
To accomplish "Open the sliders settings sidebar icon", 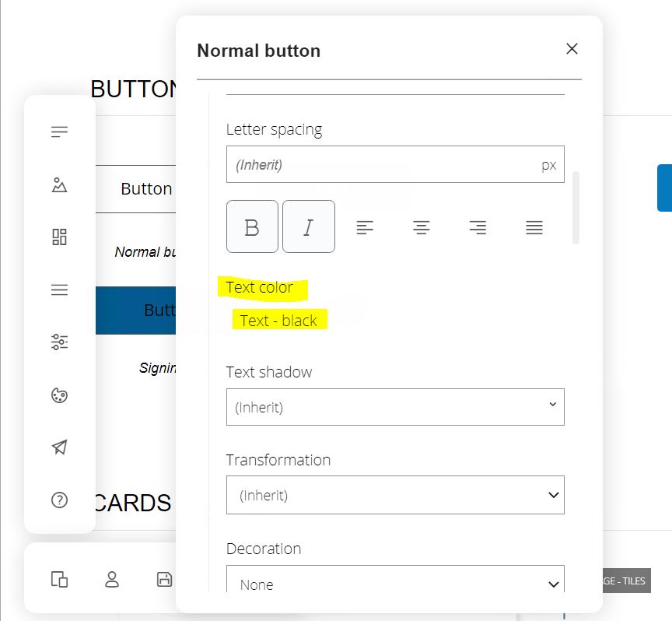I will 59,342.
